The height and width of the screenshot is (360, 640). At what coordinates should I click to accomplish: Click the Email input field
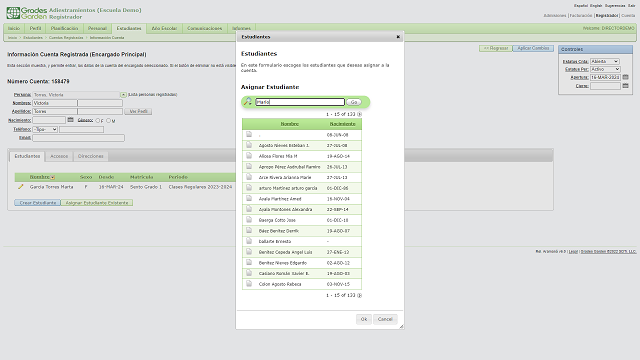(x=78, y=138)
